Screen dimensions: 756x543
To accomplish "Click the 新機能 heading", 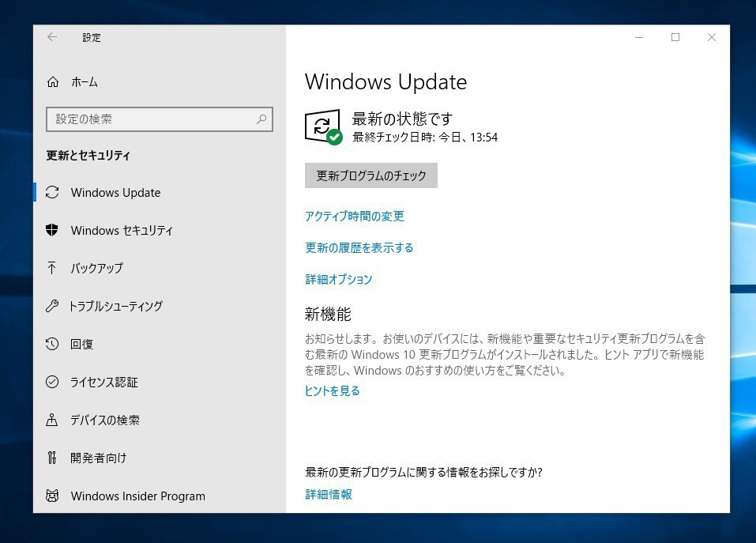I will (328, 315).
